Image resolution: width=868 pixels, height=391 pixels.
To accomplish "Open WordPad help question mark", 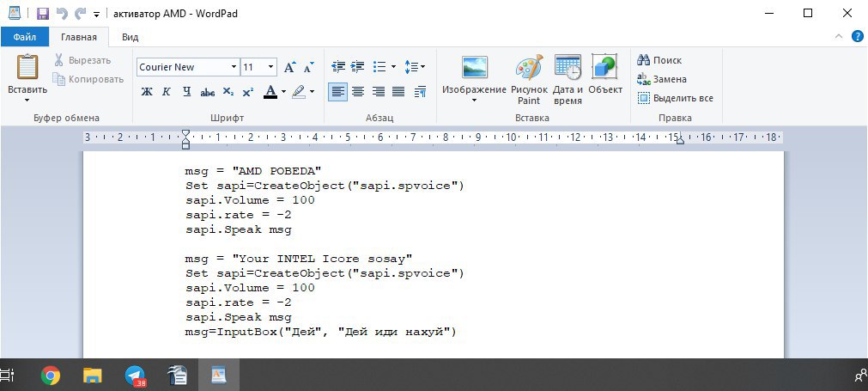I will pyautogui.click(x=858, y=37).
